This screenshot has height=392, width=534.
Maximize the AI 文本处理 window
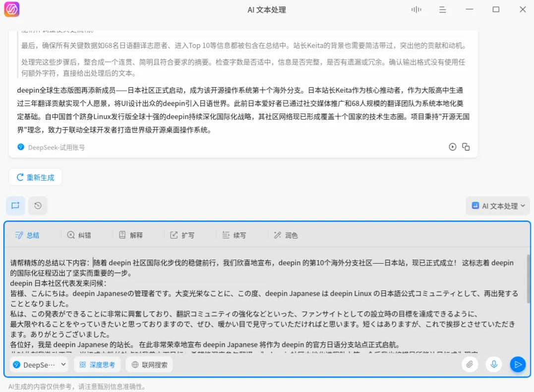click(x=496, y=9)
